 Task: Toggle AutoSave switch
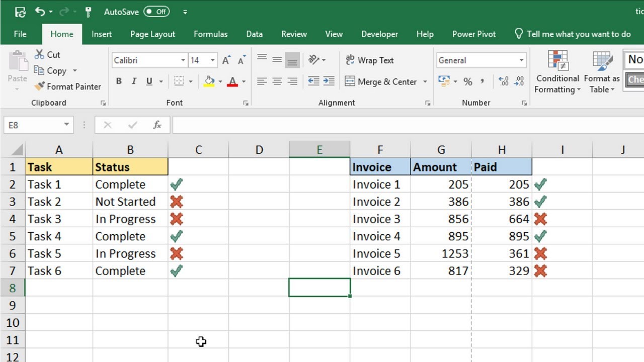tap(156, 12)
